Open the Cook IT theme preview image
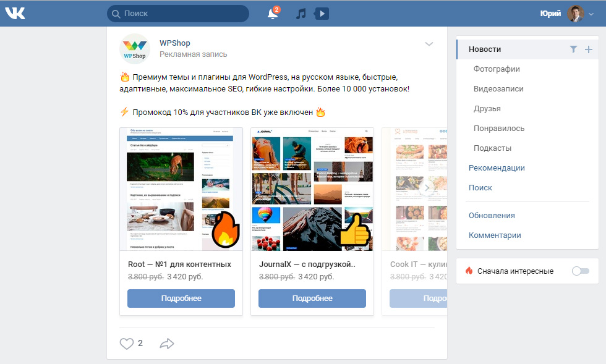The height and width of the screenshot is (364, 606). coord(415,189)
